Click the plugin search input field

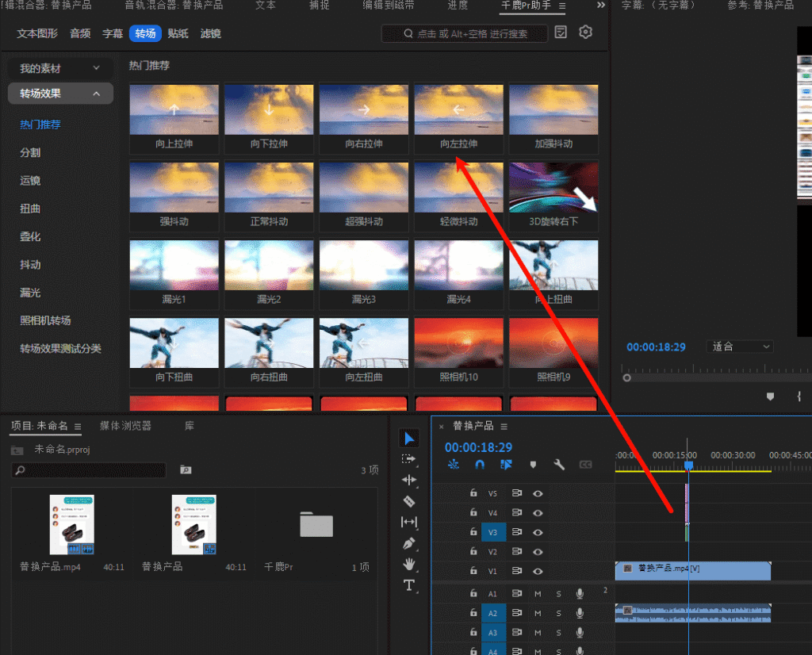(x=465, y=33)
